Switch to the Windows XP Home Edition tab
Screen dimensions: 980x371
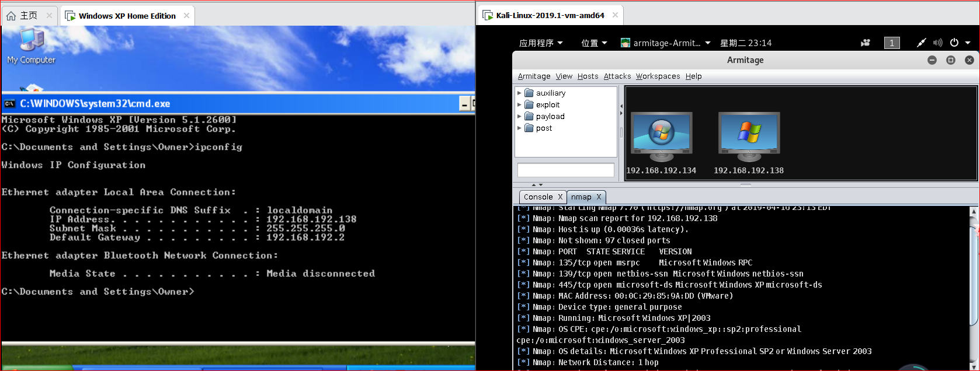point(127,16)
